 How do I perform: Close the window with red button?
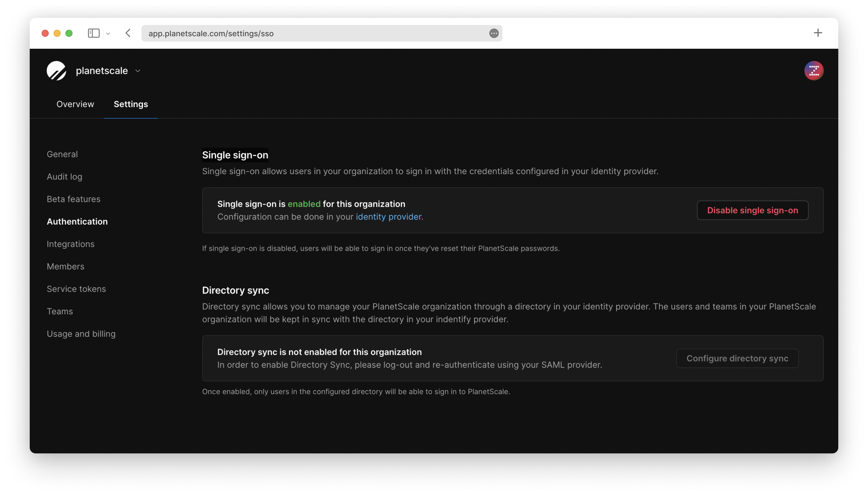point(45,33)
